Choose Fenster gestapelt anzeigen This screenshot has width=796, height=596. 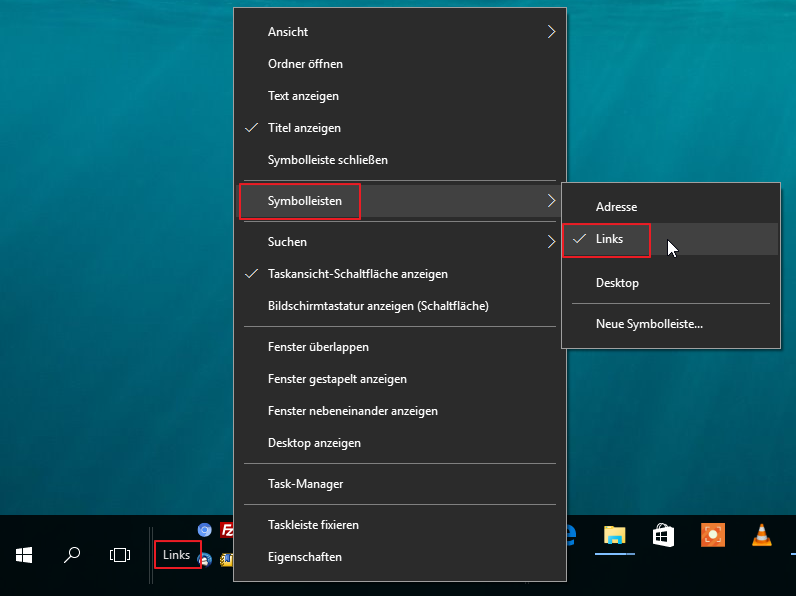[400, 379]
